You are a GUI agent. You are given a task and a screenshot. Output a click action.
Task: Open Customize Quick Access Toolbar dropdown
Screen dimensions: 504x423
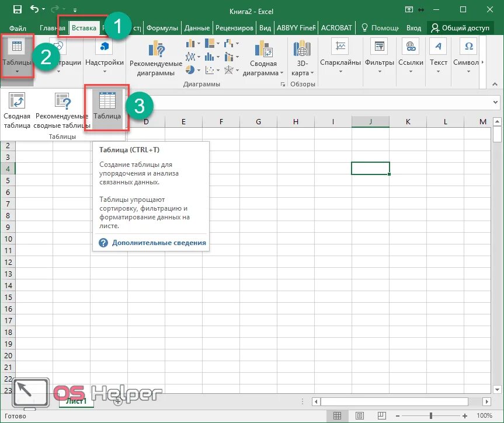(x=75, y=11)
